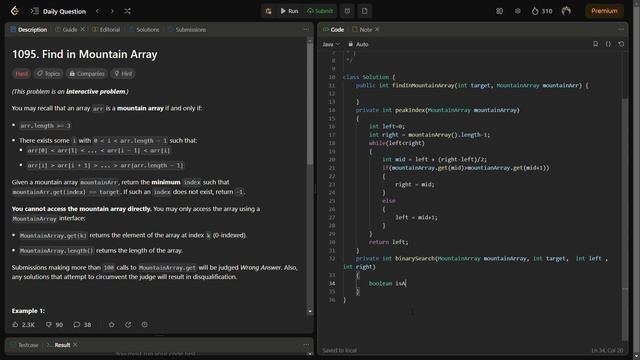
Task: Close the Note tab
Action: pos(377,29)
